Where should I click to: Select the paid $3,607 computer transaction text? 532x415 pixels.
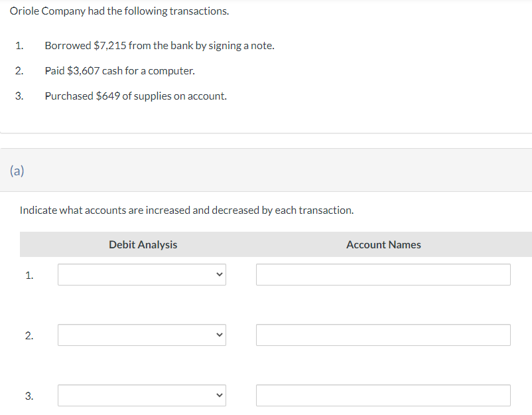click(119, 70)
